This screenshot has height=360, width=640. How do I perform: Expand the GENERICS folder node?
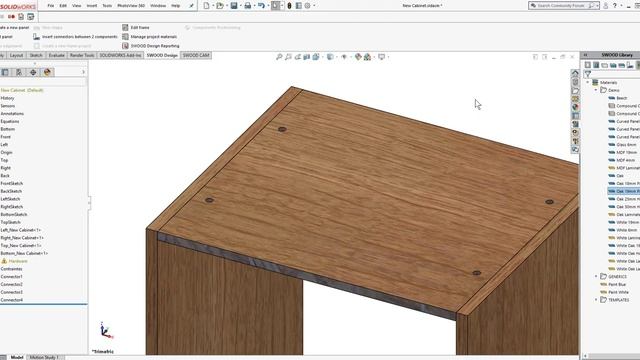[596, 276]
